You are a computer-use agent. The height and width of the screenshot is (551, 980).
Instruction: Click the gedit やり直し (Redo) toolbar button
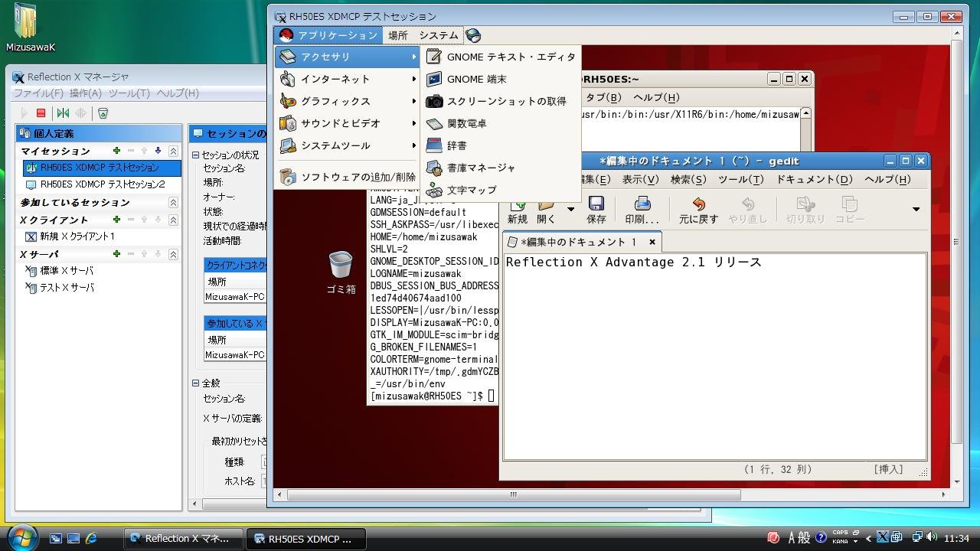click(x=748, y=210)
